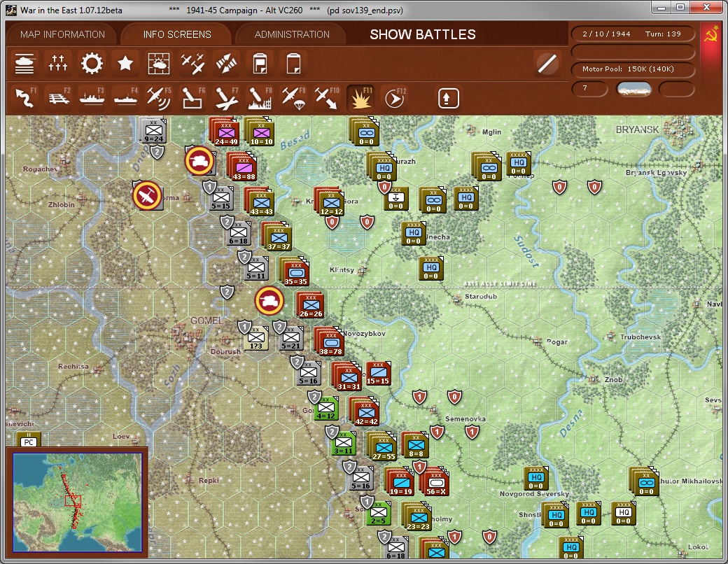Open the victory star icon
728x564 pixels.
tap(125, 64)
